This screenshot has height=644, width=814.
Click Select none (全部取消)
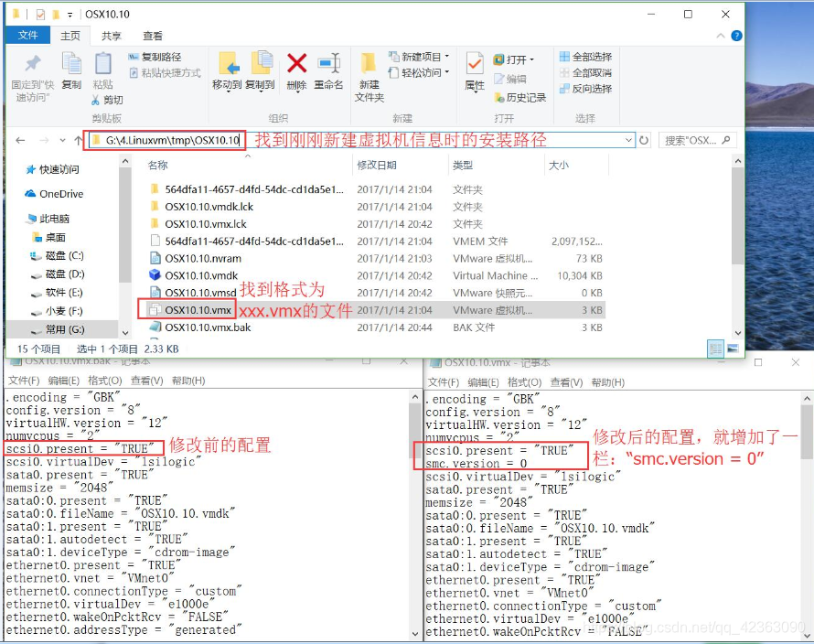(585, 72)
